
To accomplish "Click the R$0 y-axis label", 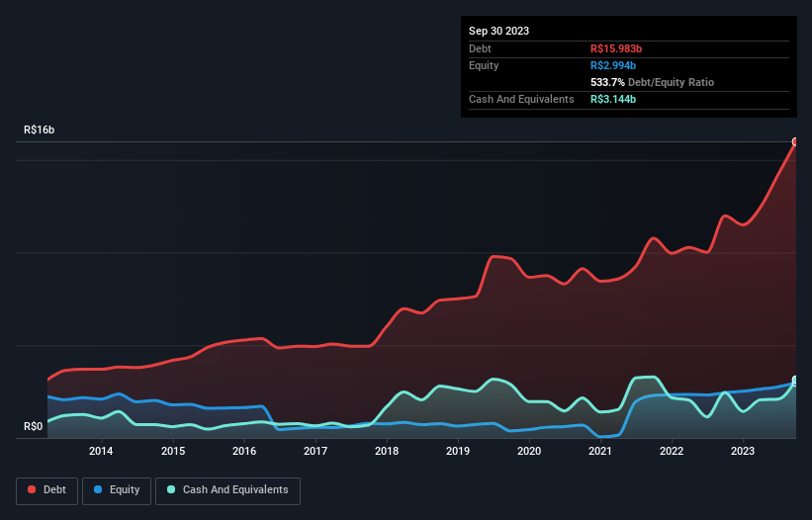I will (x=34, y=427).
